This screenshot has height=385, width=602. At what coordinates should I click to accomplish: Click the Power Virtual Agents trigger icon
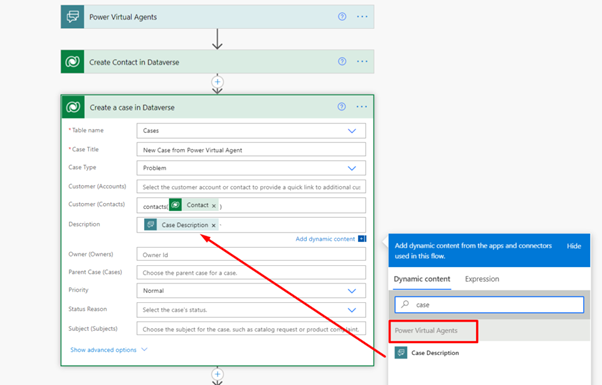73,17
